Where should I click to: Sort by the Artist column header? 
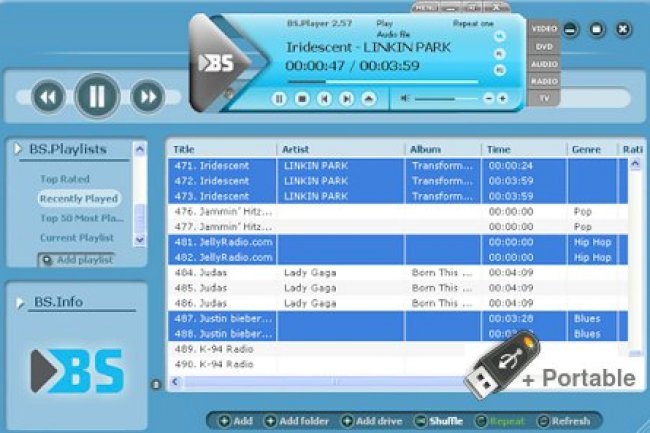coord(340,149)
